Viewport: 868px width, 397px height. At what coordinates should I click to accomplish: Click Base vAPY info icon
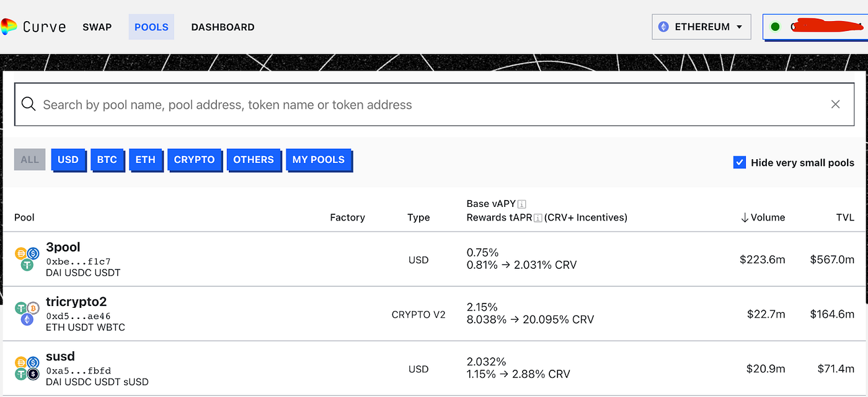coord(522,204)
